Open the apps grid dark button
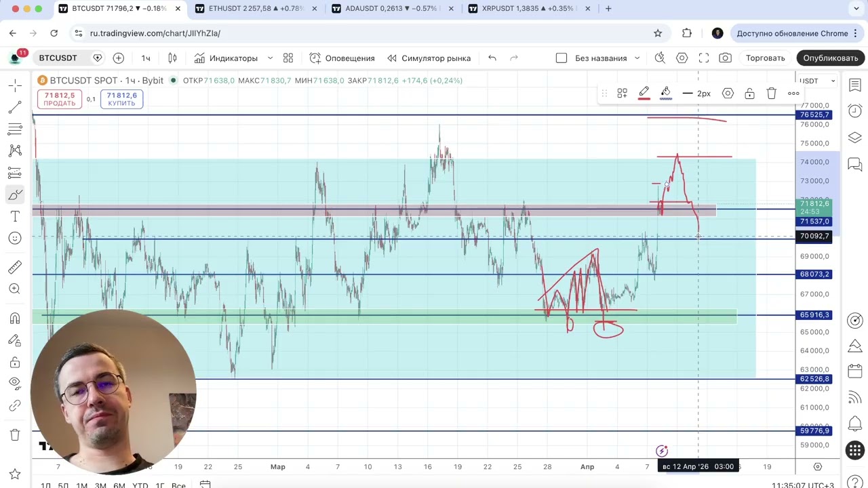The height and width of the screenshot is (488, 868). pos(855,449)
